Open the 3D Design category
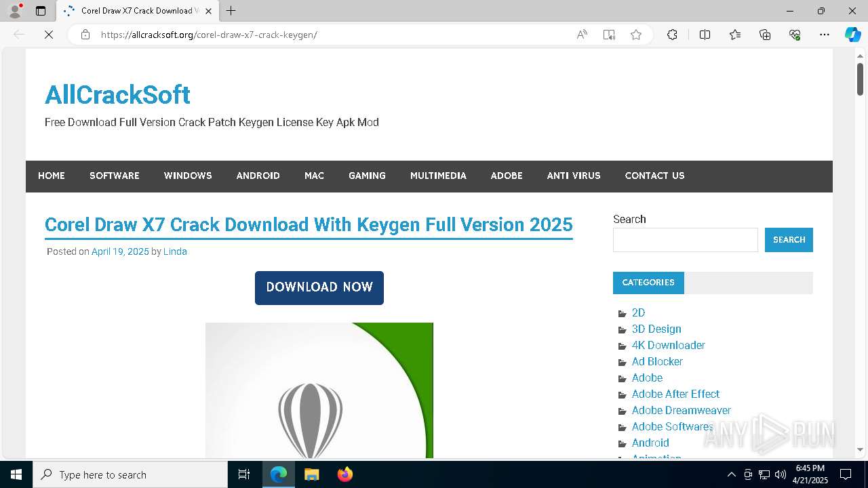 pos(656,329)
